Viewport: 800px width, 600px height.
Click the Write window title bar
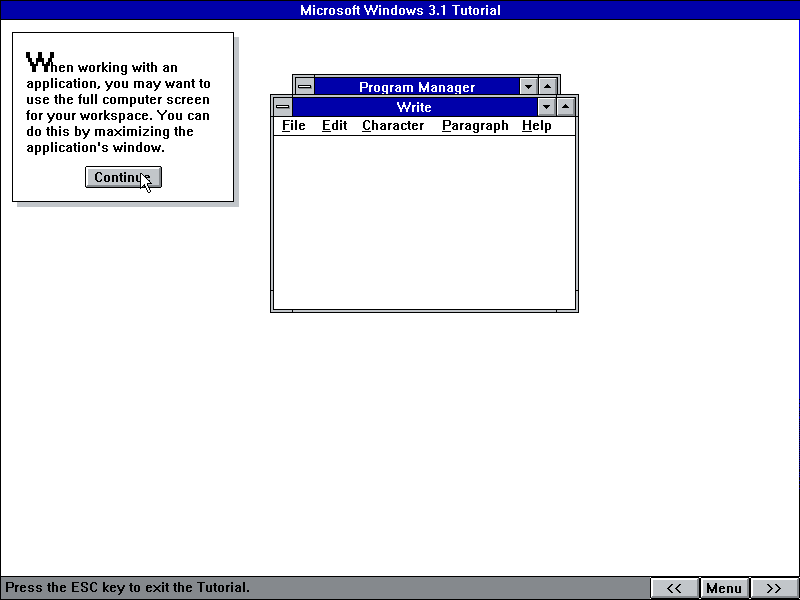pos(414,107)
